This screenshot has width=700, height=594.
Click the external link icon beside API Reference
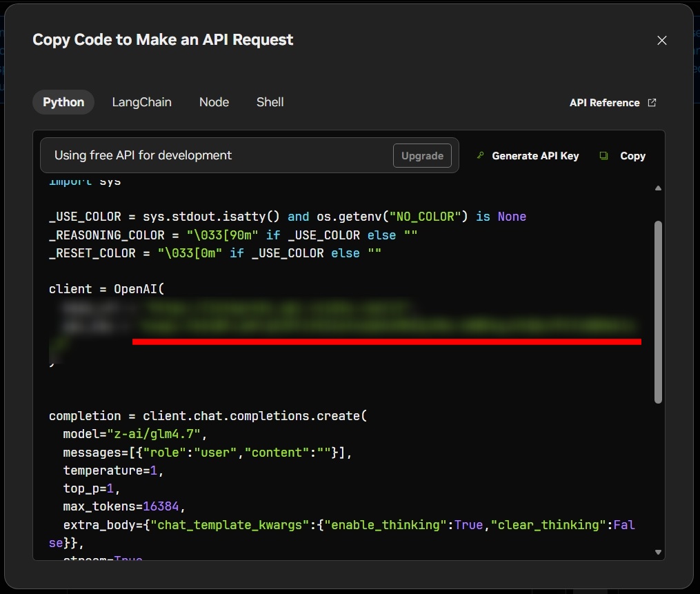pyautogui.click(x=652, y=103)
